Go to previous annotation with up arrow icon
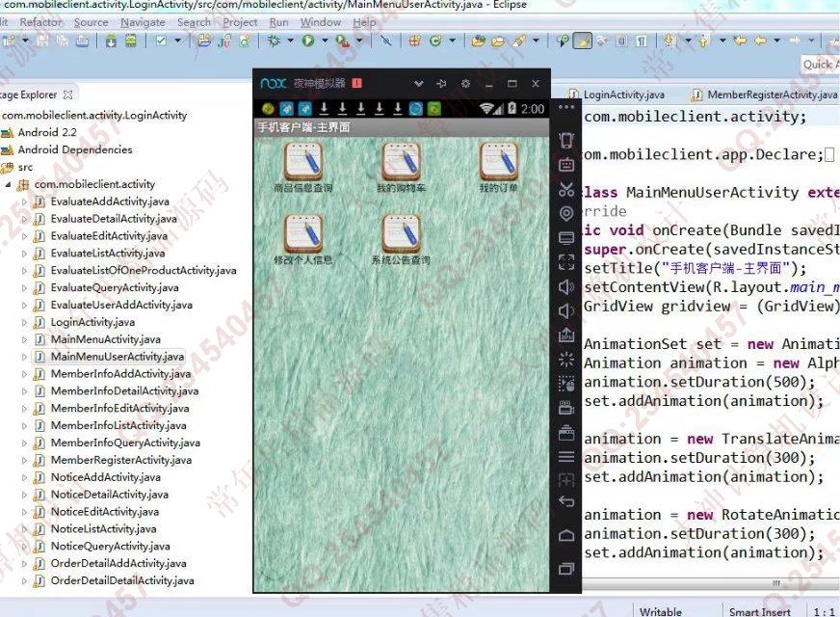The image size is (840, 617). coord(703,40)
